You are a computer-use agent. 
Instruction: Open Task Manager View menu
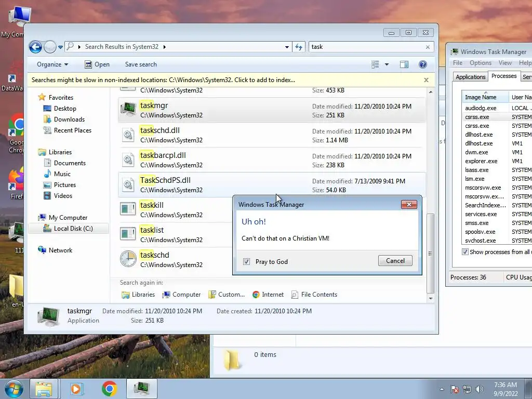[x=505, y=63]
